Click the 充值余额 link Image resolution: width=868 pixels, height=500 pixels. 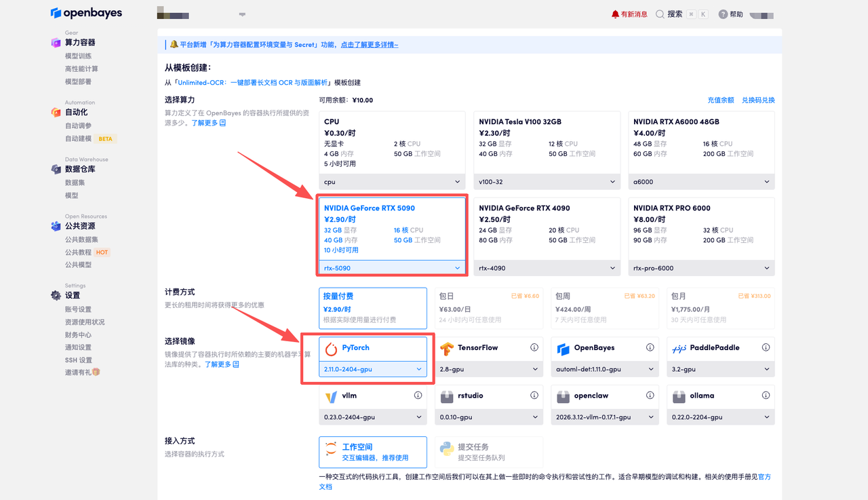tap(721, 100)
